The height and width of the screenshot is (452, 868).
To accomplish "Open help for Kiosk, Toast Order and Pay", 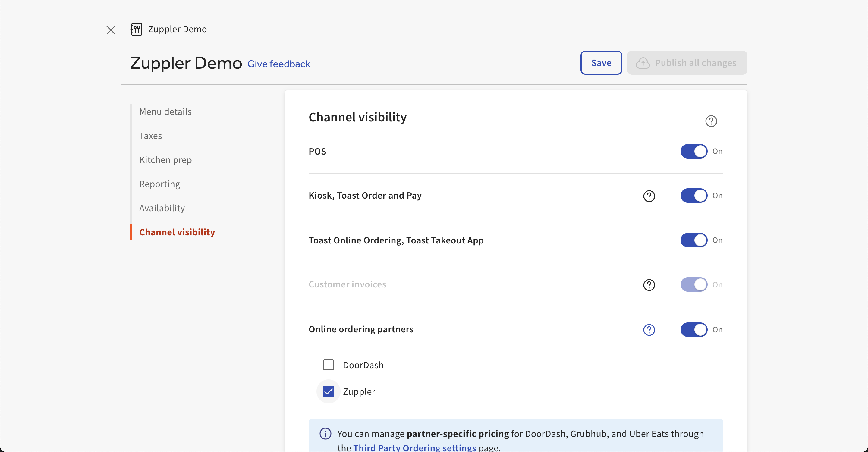I will 649,196.
